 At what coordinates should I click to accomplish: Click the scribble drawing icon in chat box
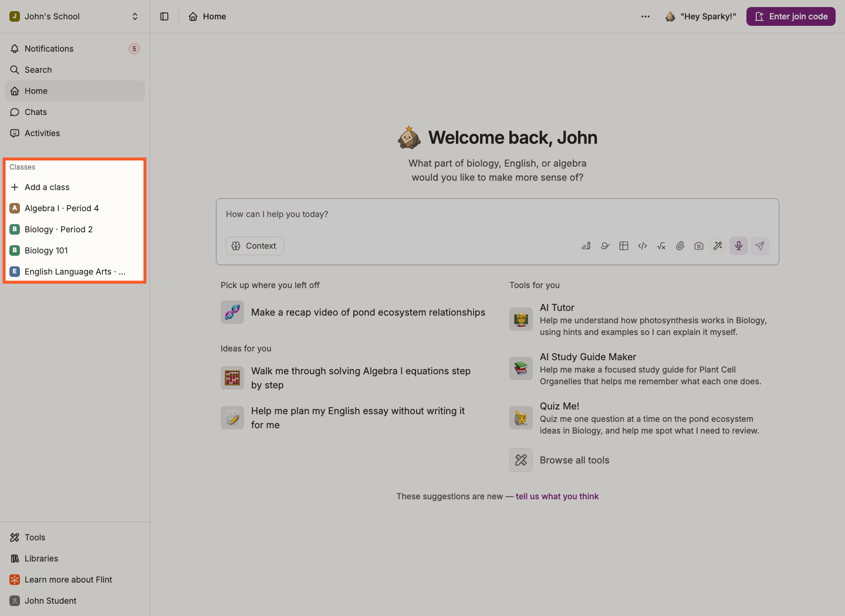pos(605,246)
